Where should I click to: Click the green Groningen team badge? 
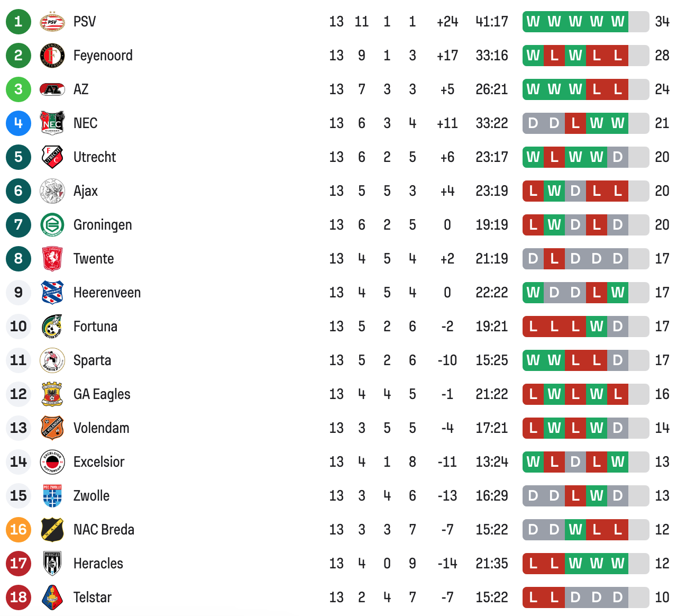click(52, 225)
